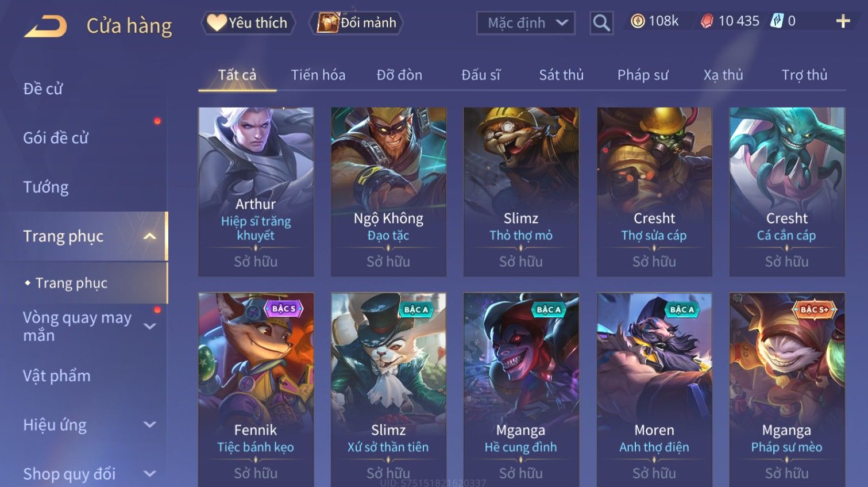
Task: Choose the Trang phục sub-item in sidebar
Action: pyautogui.click(x=71, y=283)
